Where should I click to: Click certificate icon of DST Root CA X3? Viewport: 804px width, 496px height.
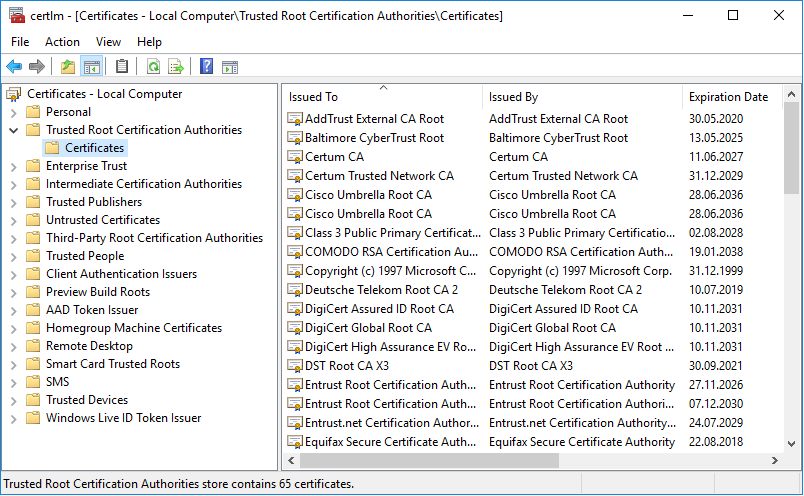pos(294,366)
